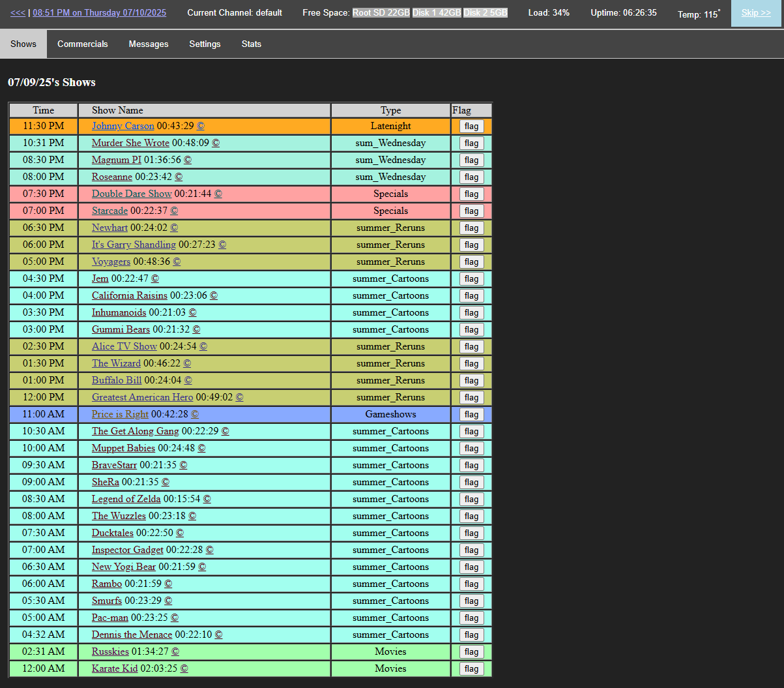Open the © icon for The Get Along Gang
This screenshot has width=784, height=688.
pos(225,431)
